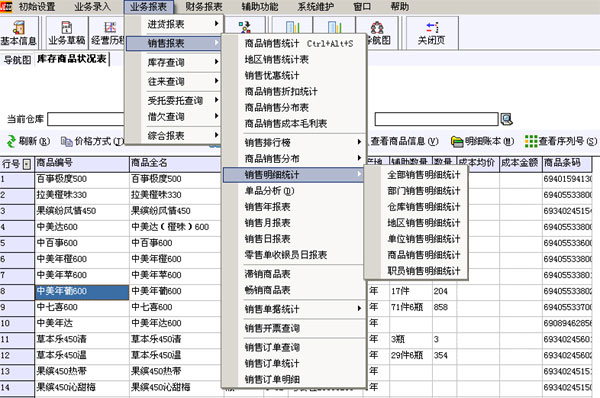600x398 pixels.
Task: Click the 刷新 refresh icon
Action: [x=11, y=141]
